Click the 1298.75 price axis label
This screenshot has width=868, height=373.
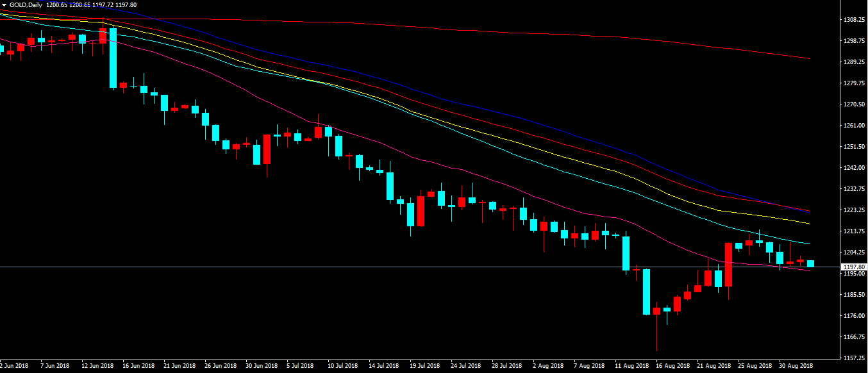pyautogui.click(x=855, y=41)
